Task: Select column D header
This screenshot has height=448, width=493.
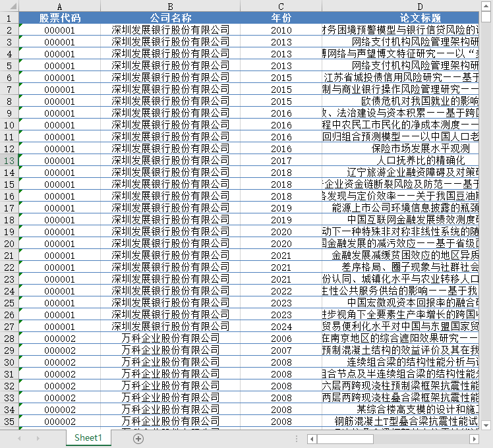Action: coord(400,7)
